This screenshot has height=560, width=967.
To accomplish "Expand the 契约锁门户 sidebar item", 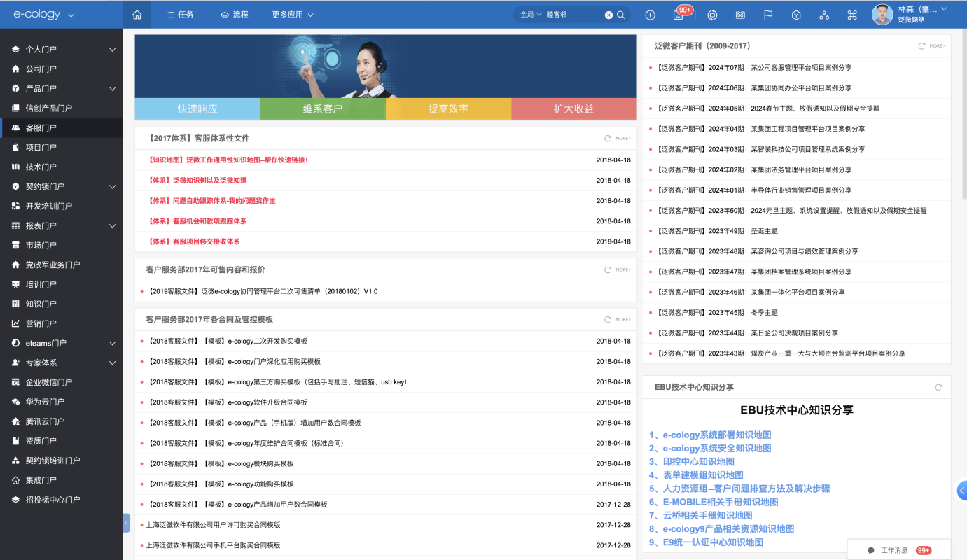I will (x=112, y=187).
